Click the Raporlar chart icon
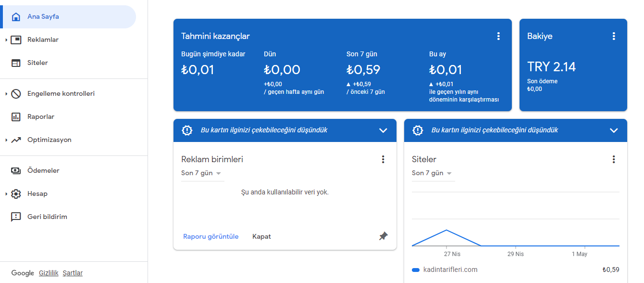Viewport: 644px width, 283px height. (16, 117)
